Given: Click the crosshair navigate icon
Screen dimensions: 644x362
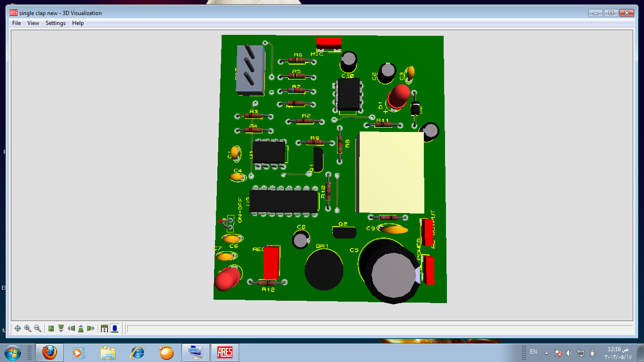Looking at the screenshot, I should point(17,329).
